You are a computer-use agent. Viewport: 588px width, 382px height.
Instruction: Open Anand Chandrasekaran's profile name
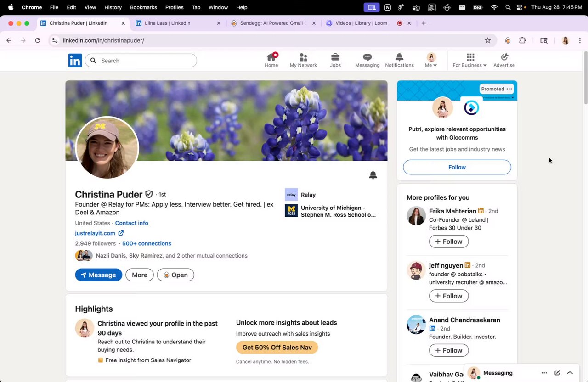pos(464,320)
